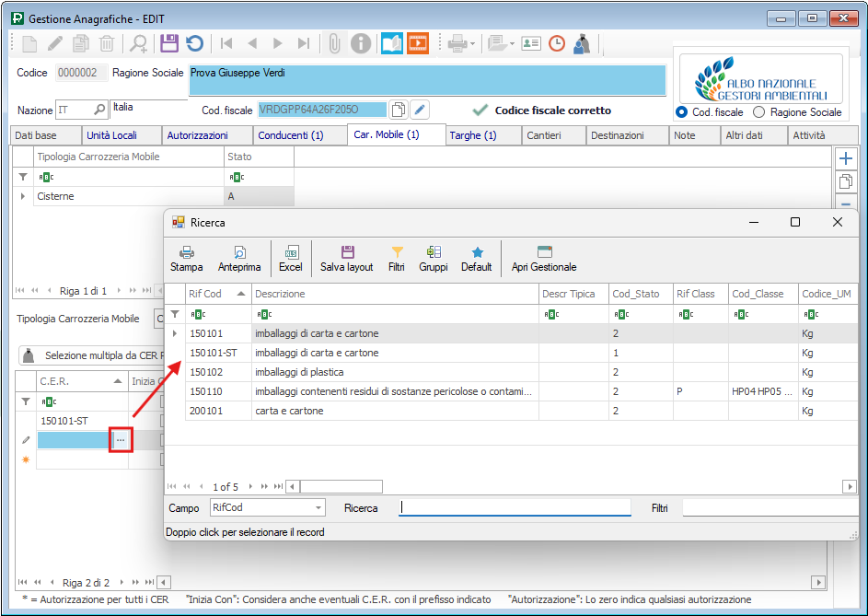The height and width of the screenshot is (616, 868).
Task: Select the Ragione Sociale radio button
Action: click(759, 112)
